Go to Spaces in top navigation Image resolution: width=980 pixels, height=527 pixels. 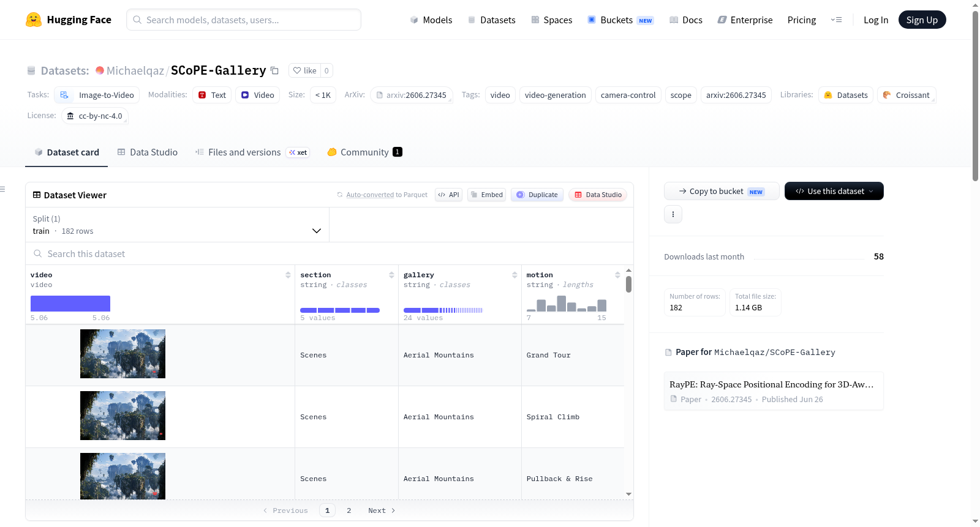click(551, 20)
